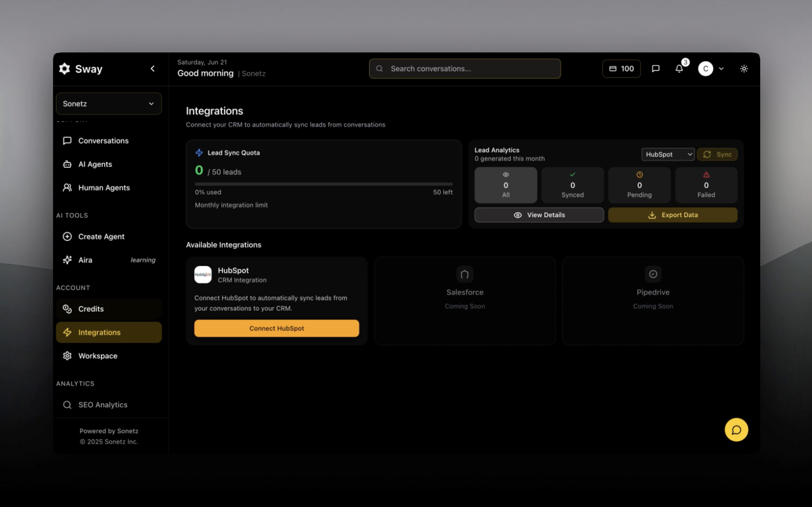Open the 100 credits balance indicator
Viewport: 812px width, 507px height.
(x=621, y=69)
